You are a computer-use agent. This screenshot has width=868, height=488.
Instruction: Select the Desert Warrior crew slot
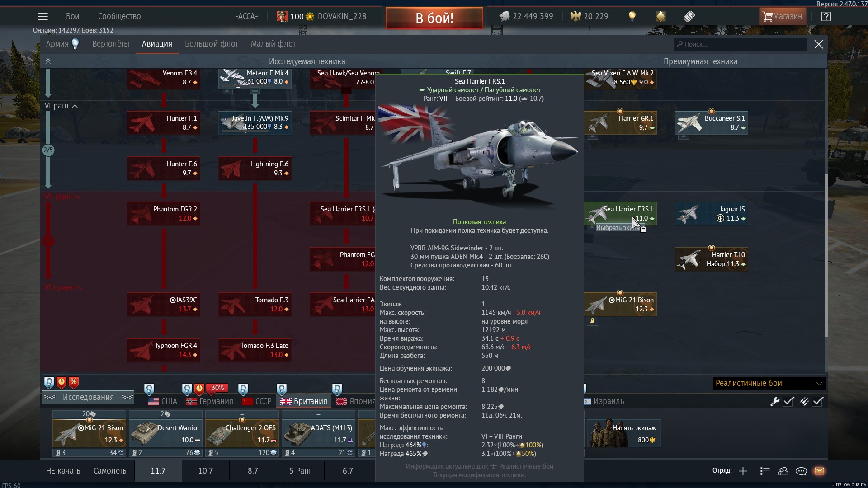click(165, 433)
